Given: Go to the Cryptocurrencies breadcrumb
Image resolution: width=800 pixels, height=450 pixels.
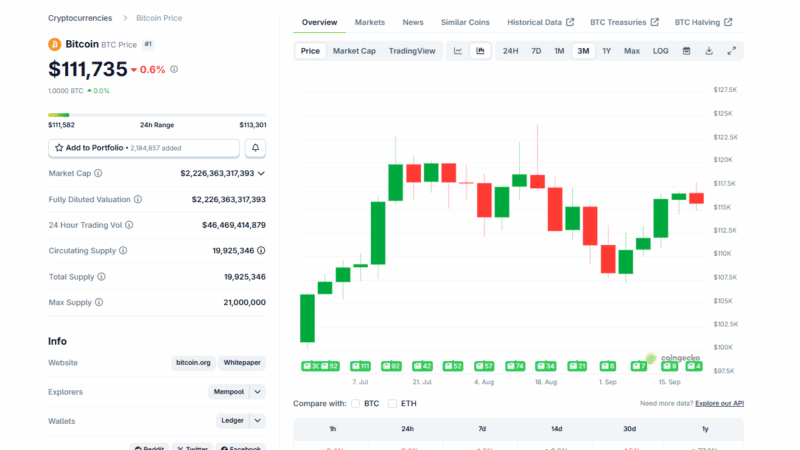Looking at the screenshot, I should point(80,18).
